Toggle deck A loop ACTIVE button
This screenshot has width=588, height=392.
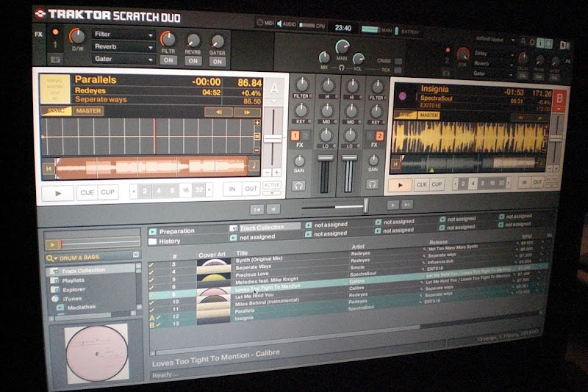coord(271,185)
